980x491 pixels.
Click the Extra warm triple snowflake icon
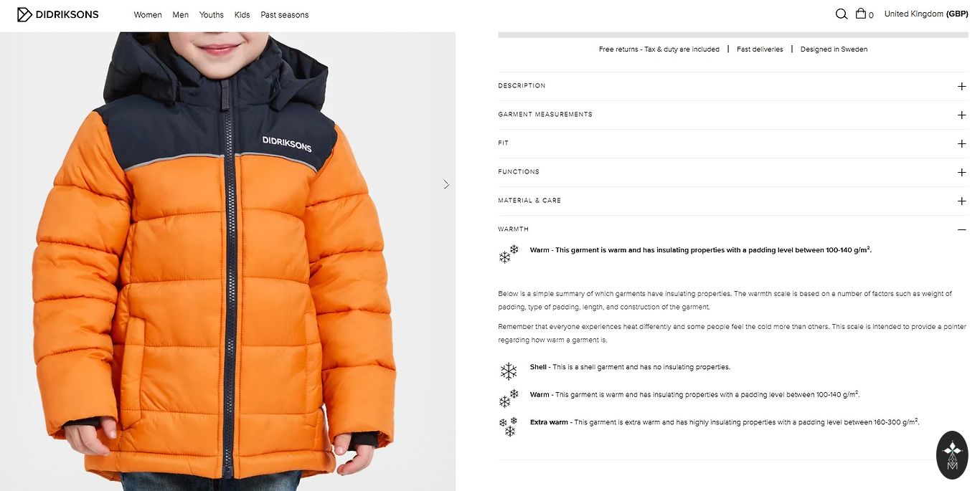[509, 426]
